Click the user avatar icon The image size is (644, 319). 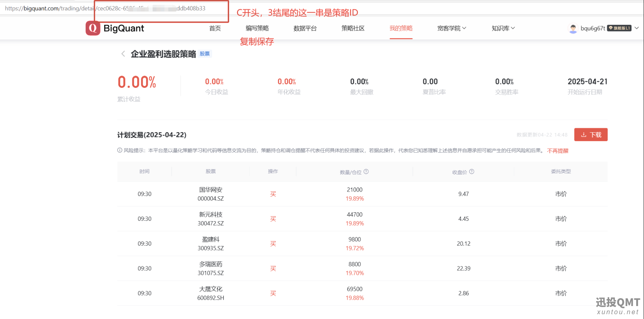573,29
